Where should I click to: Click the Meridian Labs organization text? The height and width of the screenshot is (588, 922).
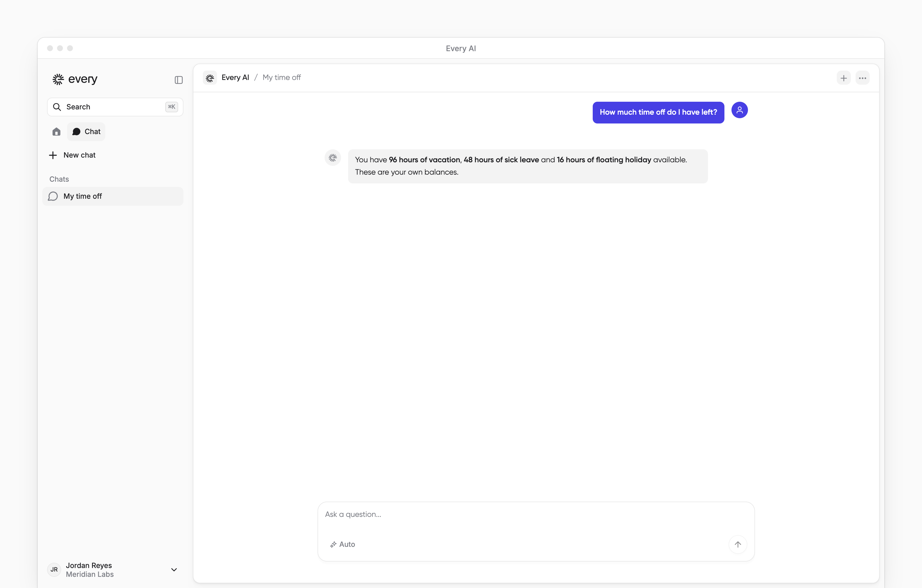pyautogui.click(x=90, y=574)
